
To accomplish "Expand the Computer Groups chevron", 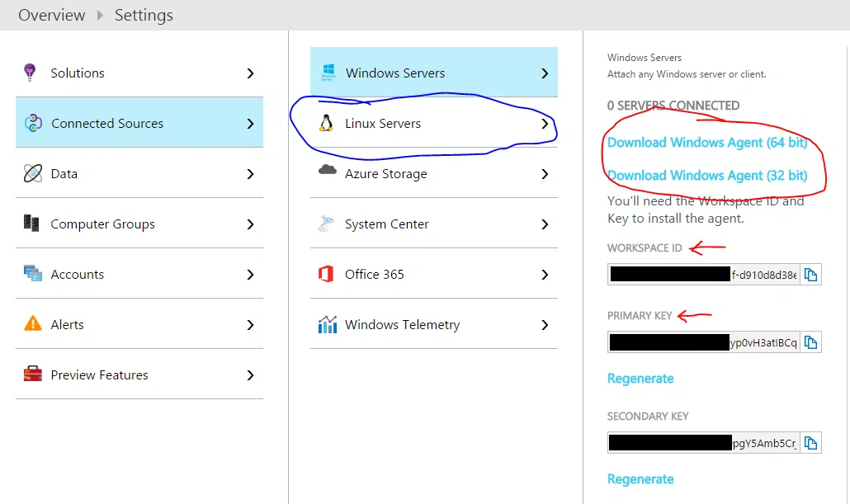I will (x=250, y=224).
